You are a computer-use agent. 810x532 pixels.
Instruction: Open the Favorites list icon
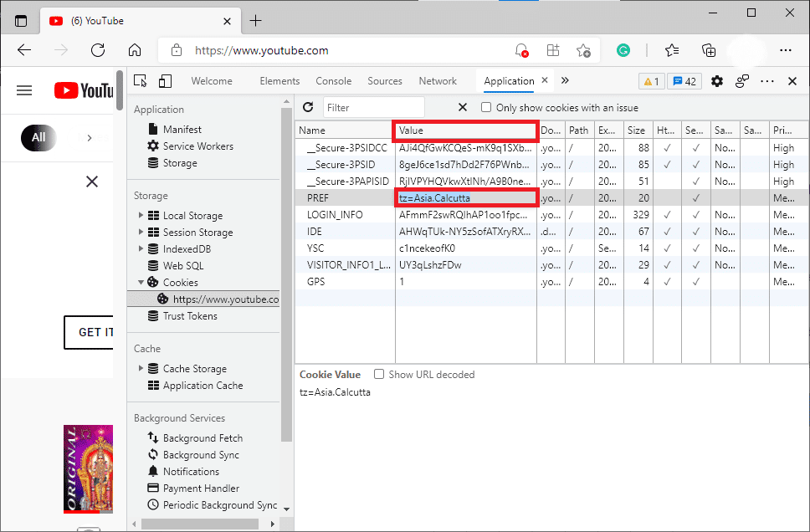click(672, 50)
